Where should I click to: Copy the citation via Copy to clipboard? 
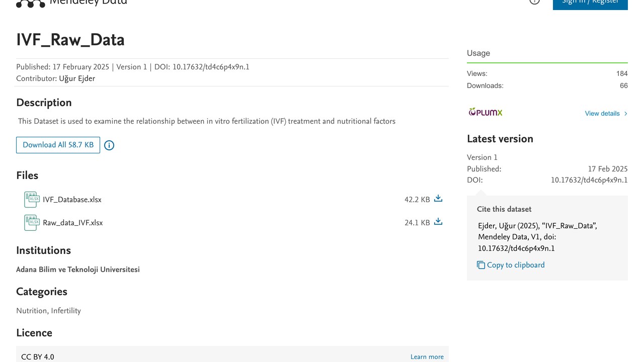point(516,265)
